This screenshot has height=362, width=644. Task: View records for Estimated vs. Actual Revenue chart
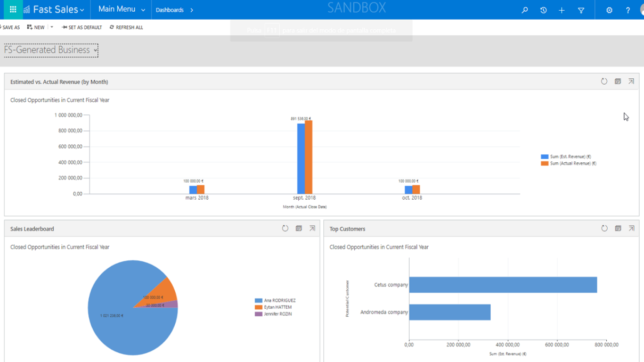coord(618,81)
